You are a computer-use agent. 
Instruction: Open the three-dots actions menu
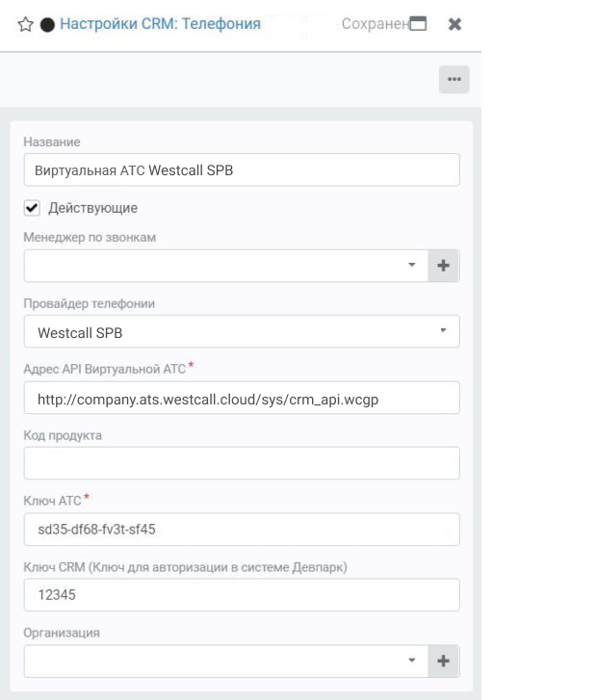pyautogui.click(x=454, y=80)
